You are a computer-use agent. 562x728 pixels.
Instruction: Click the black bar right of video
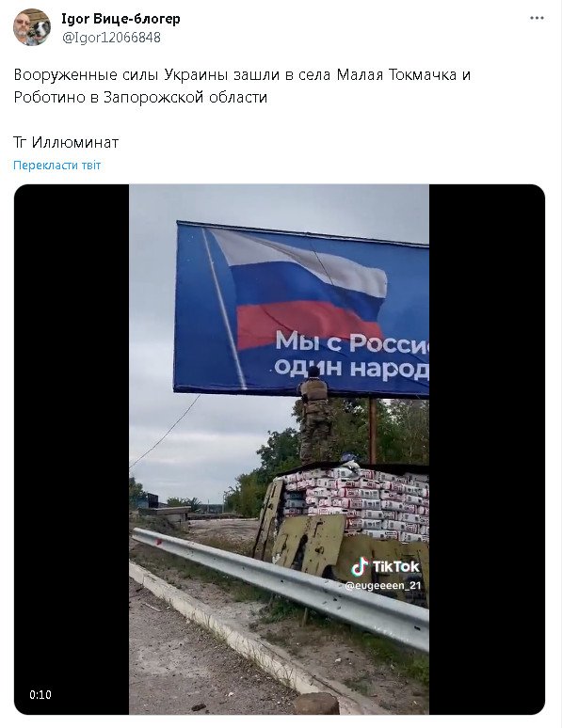487,449
